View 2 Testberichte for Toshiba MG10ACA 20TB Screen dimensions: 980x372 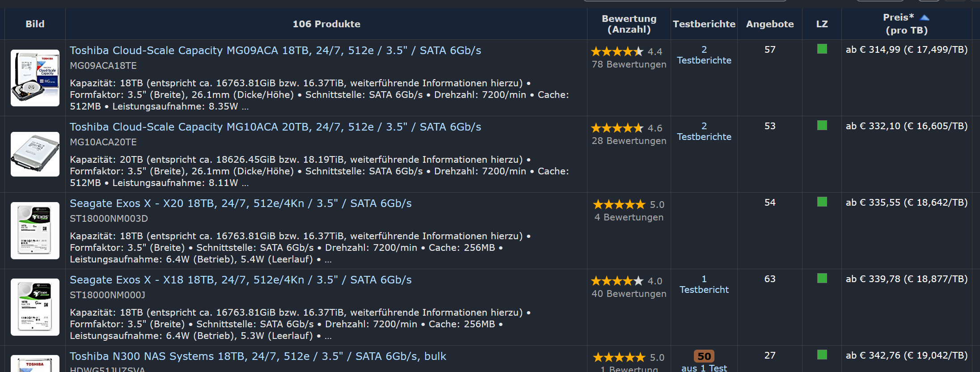coord(704,131)
